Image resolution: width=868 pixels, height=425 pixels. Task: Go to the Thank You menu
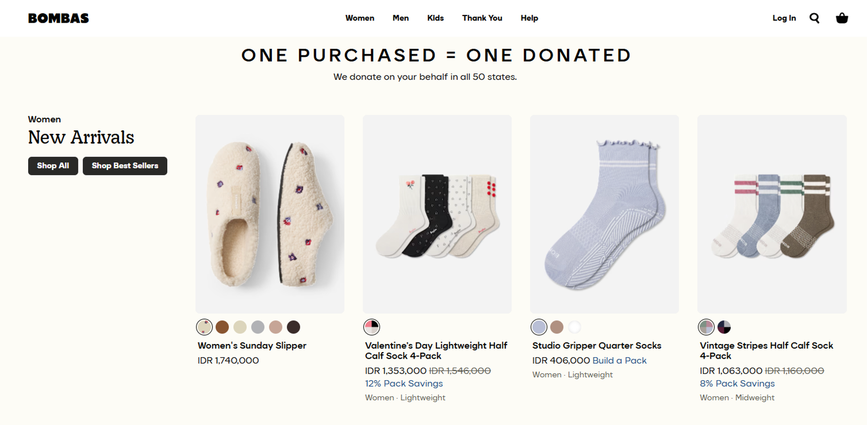[x=482, y=18]
